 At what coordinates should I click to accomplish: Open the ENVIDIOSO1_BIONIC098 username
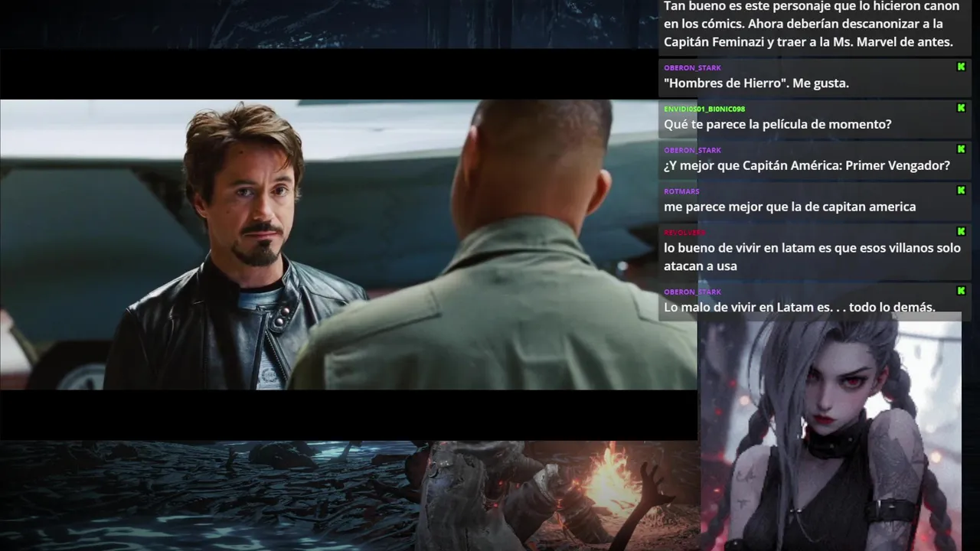[x=704, y=109]
